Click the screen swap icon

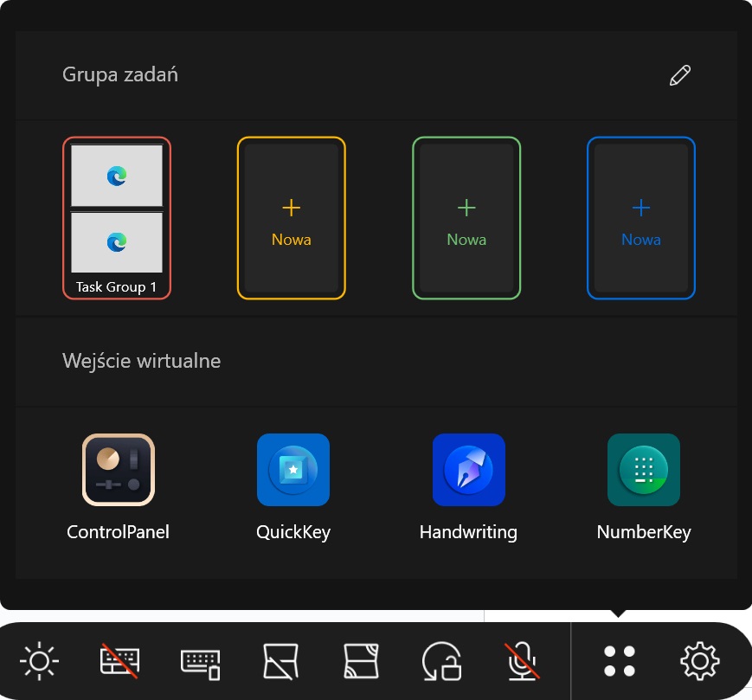[361, 662]
